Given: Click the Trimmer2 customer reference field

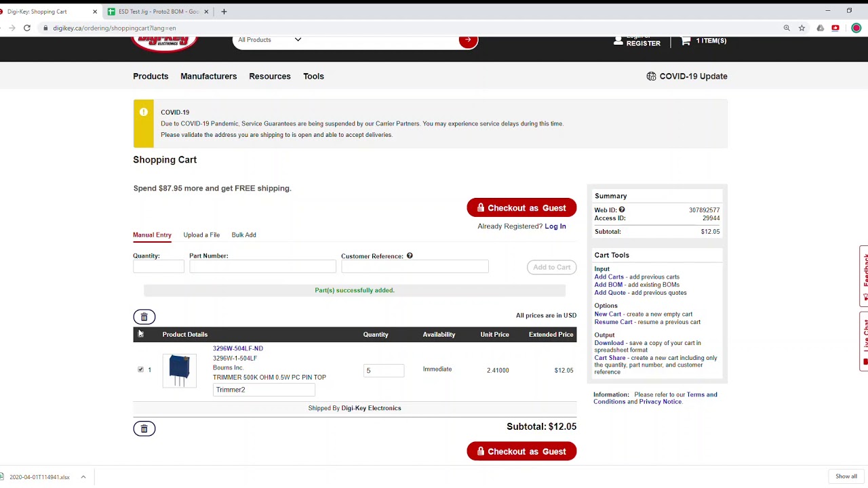Looking at the screenshot, I should pos(264,390).
